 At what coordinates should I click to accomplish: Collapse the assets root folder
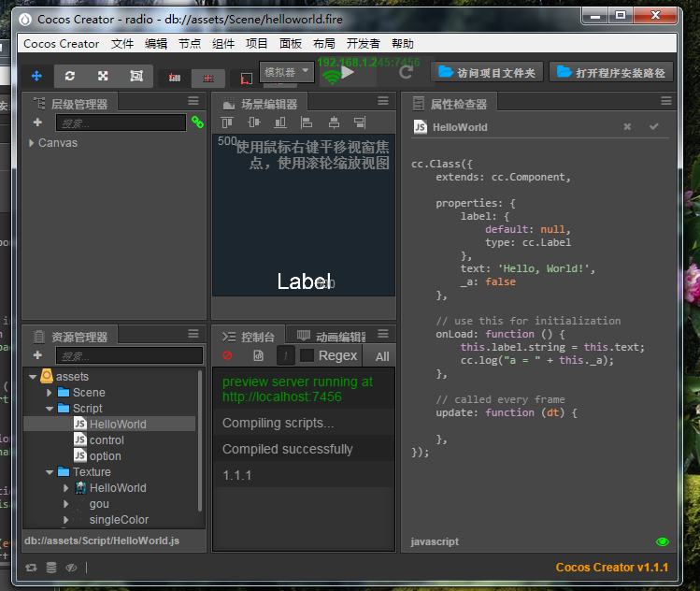pyautogui.click(x=33, y=377)
